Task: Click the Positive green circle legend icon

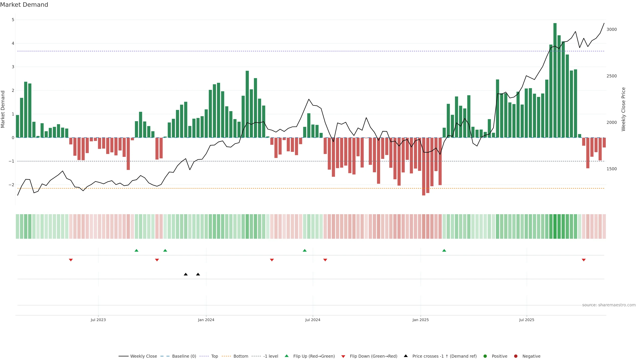Action: 485,356
